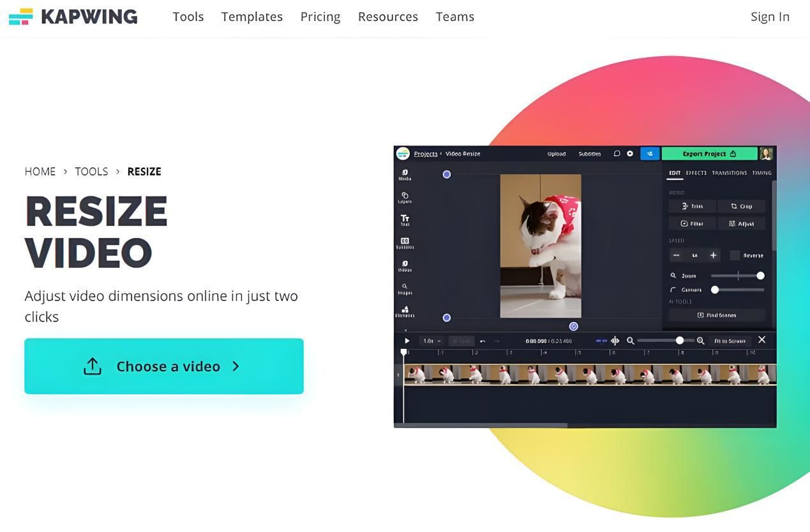
Task: Click the timeline horizontal scrollbar
Action: pyautogui.click(x=481, y=425)
